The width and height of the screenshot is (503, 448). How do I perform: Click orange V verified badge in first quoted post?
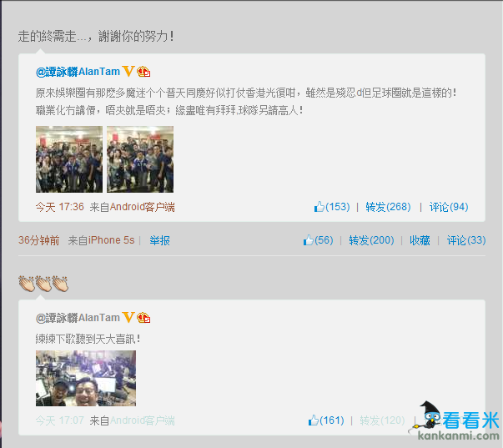click(128, 71)
